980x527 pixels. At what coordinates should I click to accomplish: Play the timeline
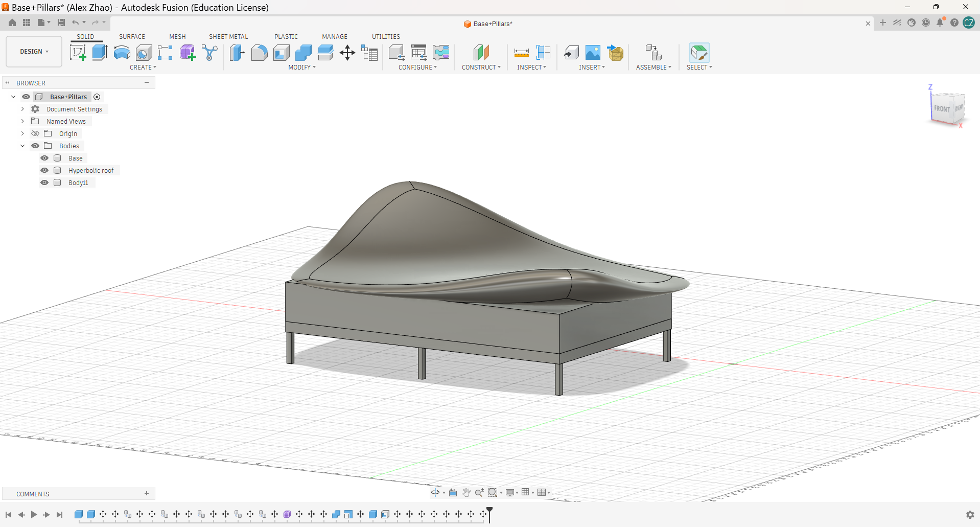(x=34, y=515)
